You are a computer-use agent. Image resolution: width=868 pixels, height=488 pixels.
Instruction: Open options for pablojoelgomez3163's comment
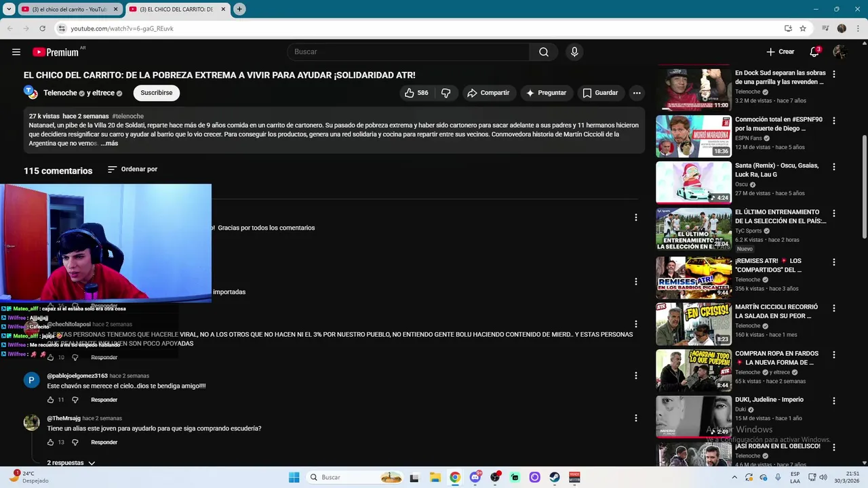635,375
